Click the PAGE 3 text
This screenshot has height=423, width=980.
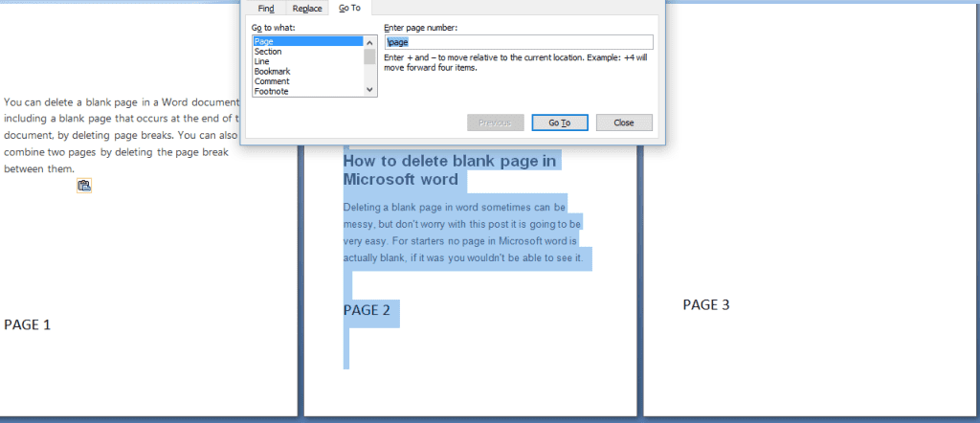tap(706, 305)
